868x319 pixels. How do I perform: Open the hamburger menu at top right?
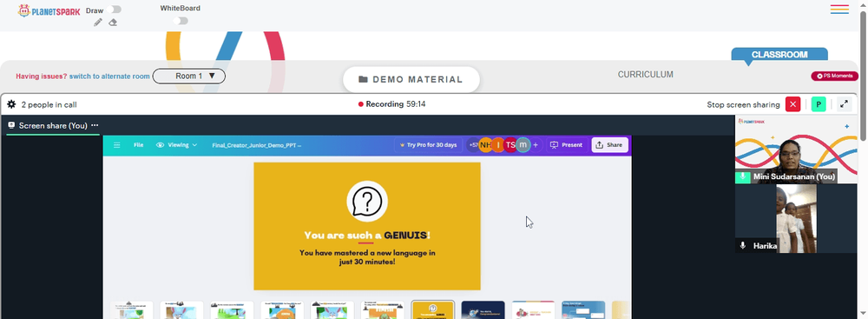click(839, 10)
